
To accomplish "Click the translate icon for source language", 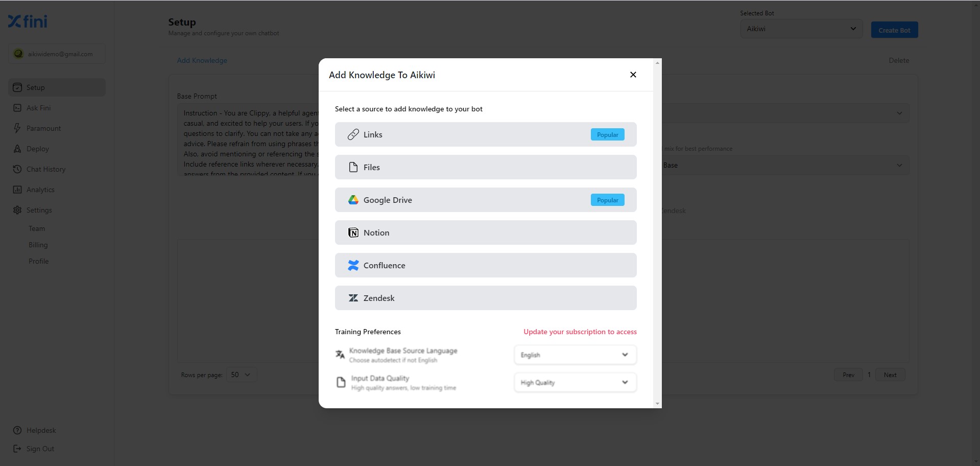I will coord(340,354).
